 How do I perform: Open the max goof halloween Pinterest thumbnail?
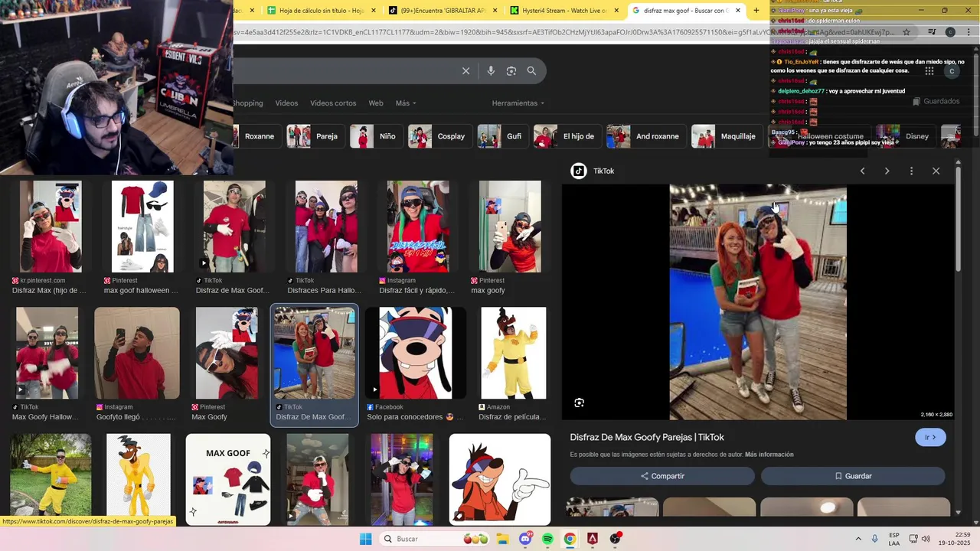[x=142, y=227]
